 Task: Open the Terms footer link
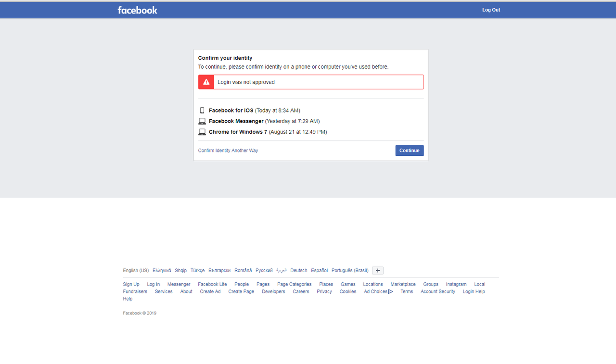tap(407, 292)
